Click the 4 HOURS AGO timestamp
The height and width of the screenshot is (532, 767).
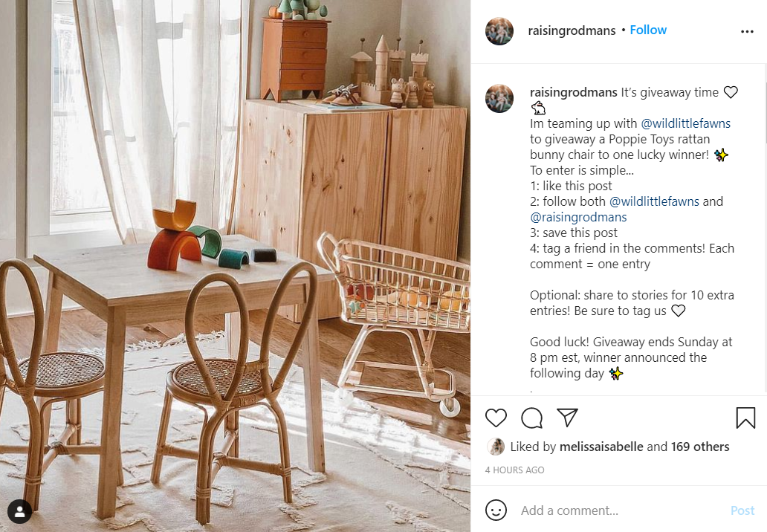514,470
